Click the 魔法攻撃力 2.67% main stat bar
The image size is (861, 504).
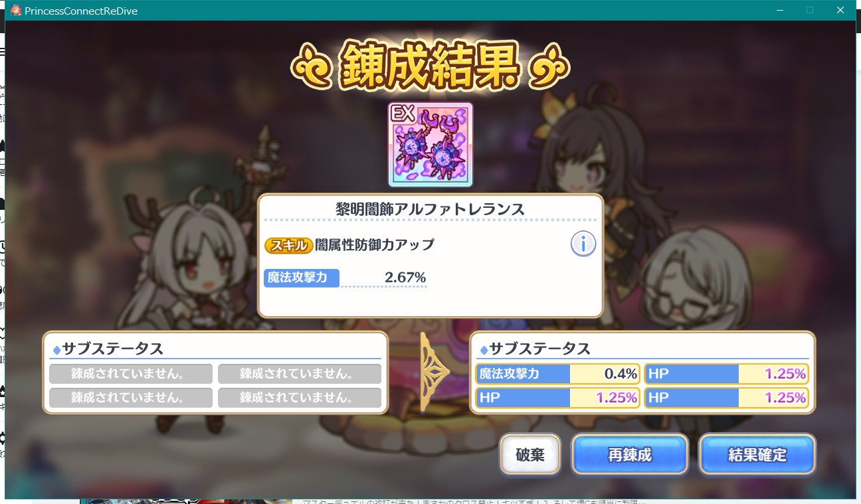345,278
